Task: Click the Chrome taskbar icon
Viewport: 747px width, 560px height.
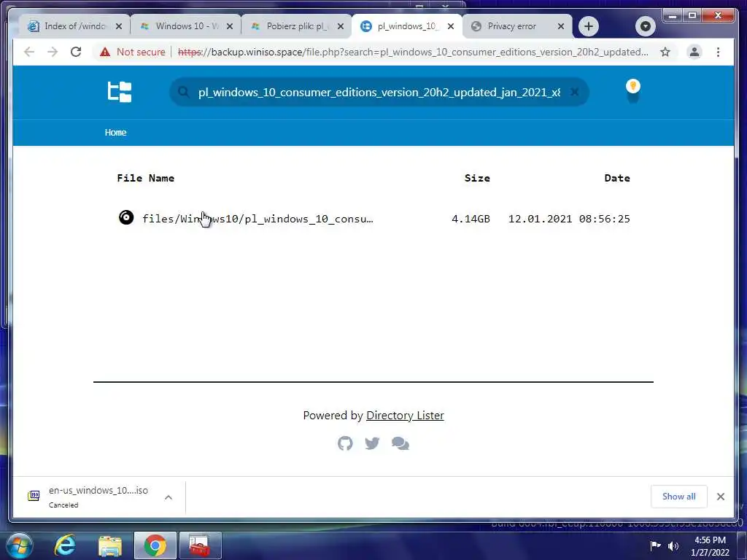Action: tap(155, 545)
